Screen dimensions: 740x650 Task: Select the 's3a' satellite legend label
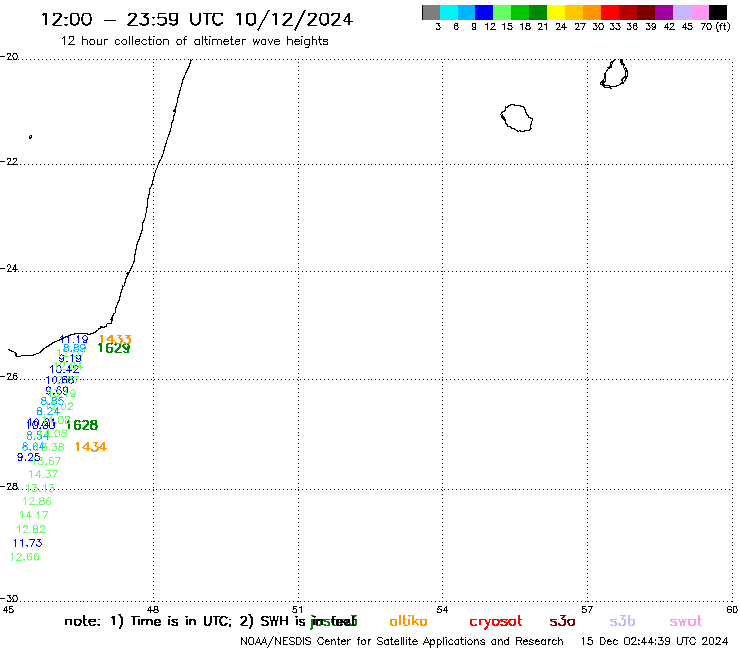click(x=562, y=621)
